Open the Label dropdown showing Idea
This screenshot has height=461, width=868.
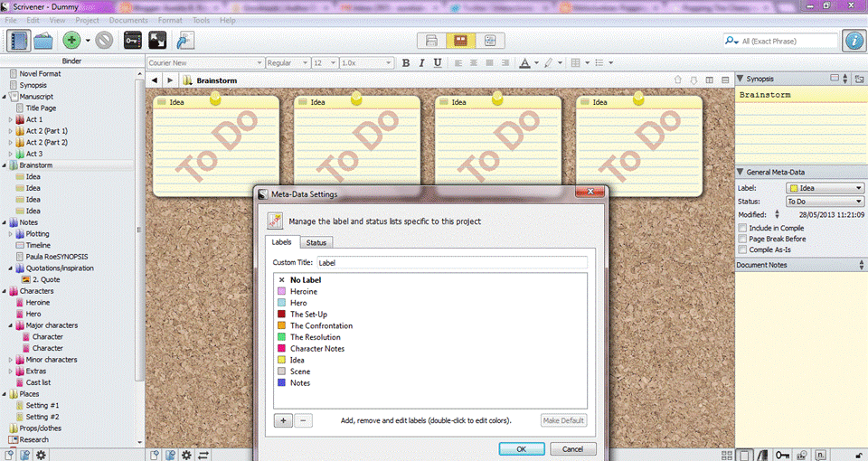(x=825, y=188)
